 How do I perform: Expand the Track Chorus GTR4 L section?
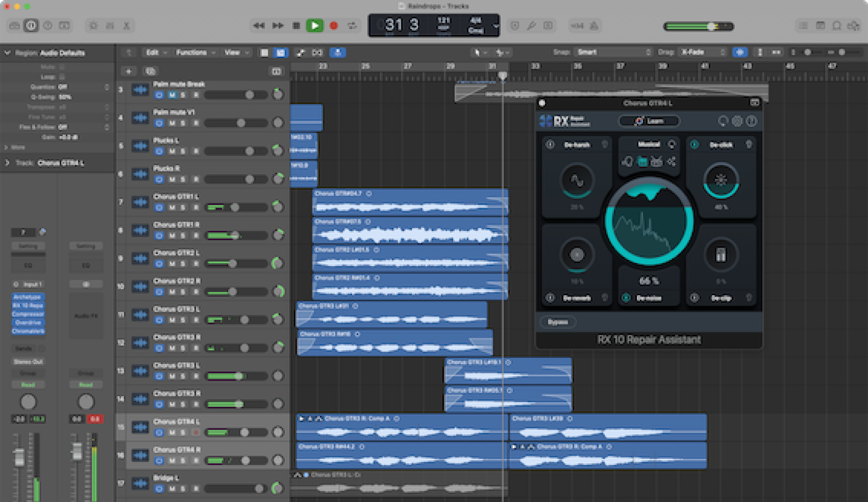click(x=7, y=163)
